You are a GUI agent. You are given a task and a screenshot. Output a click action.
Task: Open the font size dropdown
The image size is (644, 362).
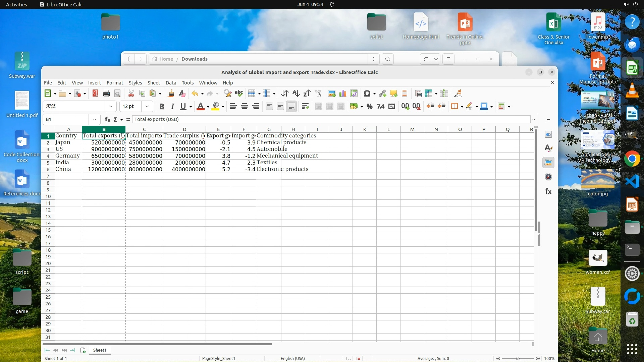[x=147, y=106]
